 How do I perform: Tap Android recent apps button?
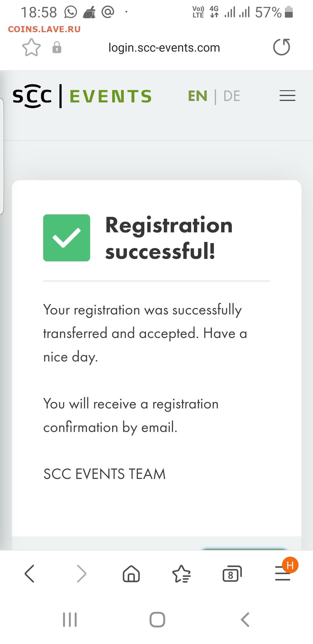[70, 620]
